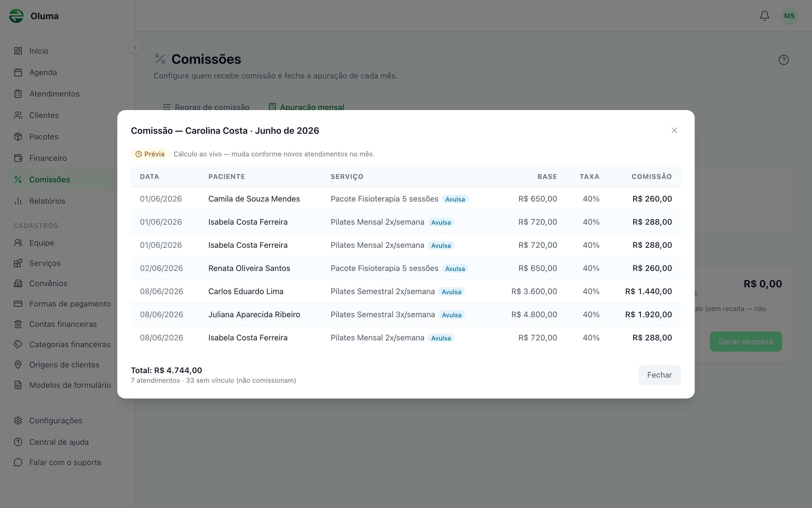Viewport: 812px width, 508px height.
Task: Click the 02/06/2026 date cell
Action: [161, 268]
